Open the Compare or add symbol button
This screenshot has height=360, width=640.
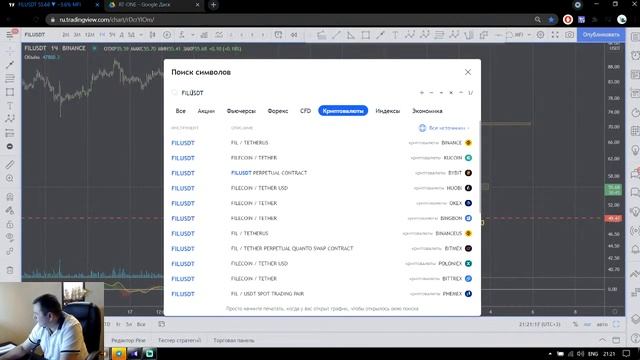[x=167, y=35]
